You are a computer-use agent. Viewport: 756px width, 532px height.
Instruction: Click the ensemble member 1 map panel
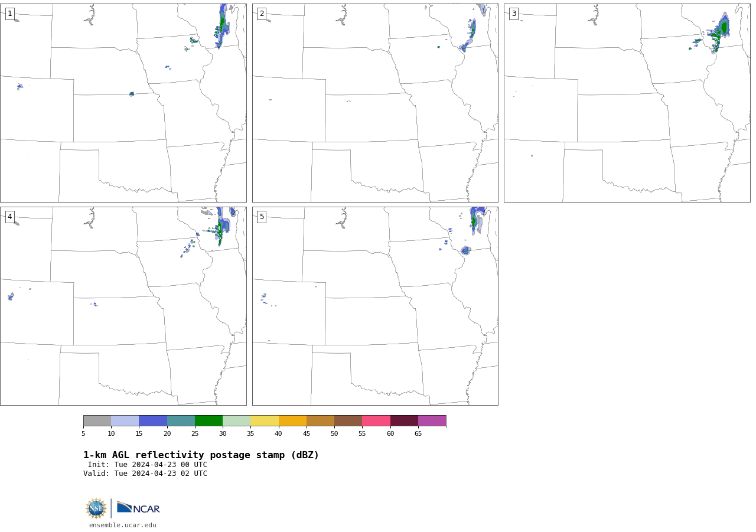(123, 103)
